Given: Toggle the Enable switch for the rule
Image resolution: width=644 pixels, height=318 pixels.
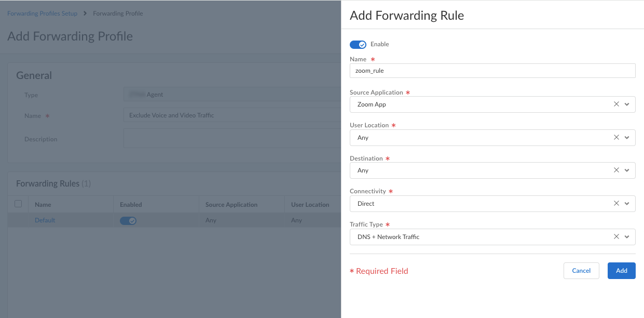Looking at the screenshot, I should tap(358, 45).
